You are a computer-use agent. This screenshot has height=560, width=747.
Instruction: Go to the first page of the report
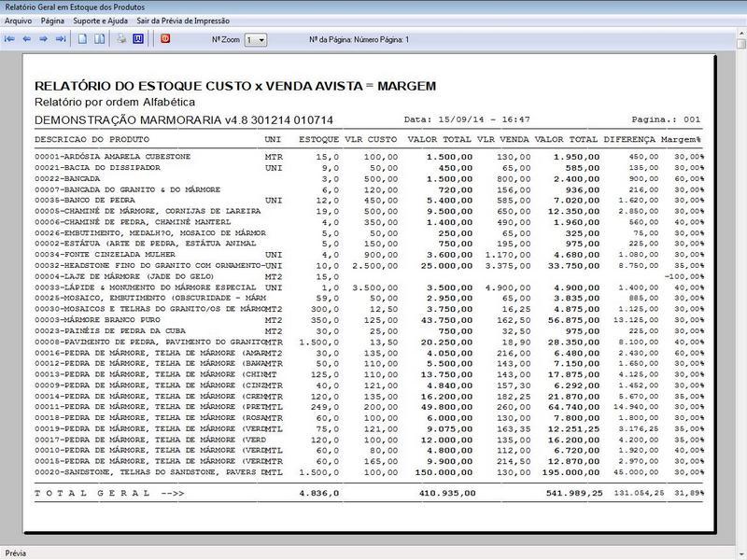11,39
